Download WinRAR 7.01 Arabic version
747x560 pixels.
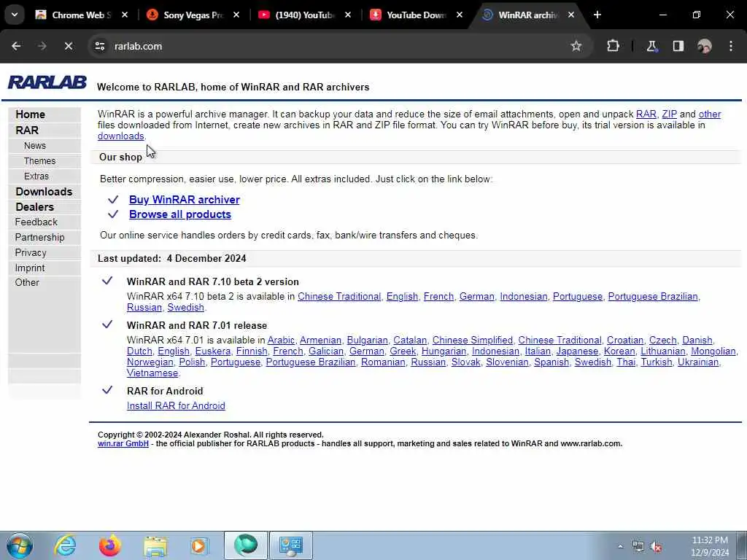click(x=281, y=341)
